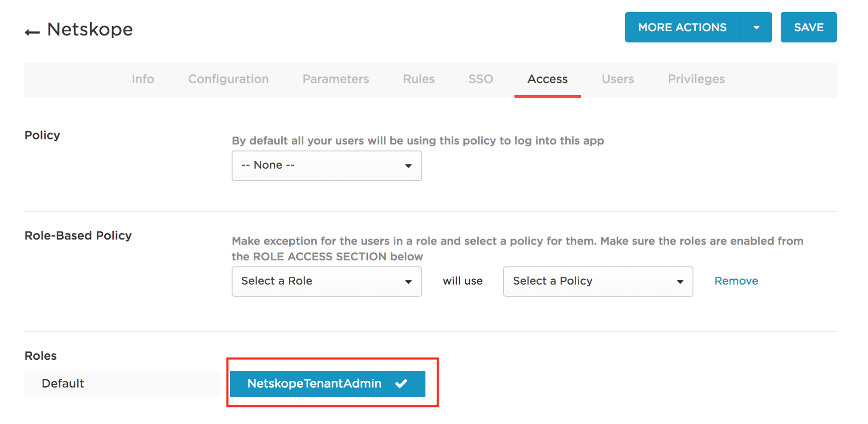The height and width of the screenshot is (424, 868).
Task: Select the Default role entry
Action: [x=122, y=384]
